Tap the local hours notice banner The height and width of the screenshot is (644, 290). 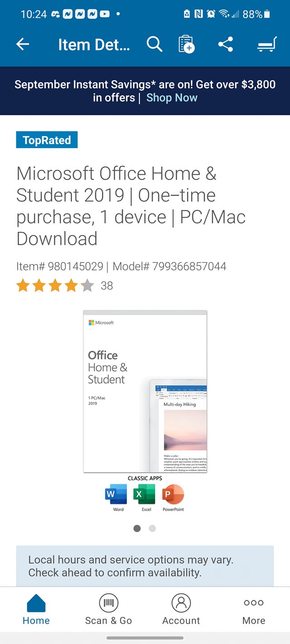145,566
